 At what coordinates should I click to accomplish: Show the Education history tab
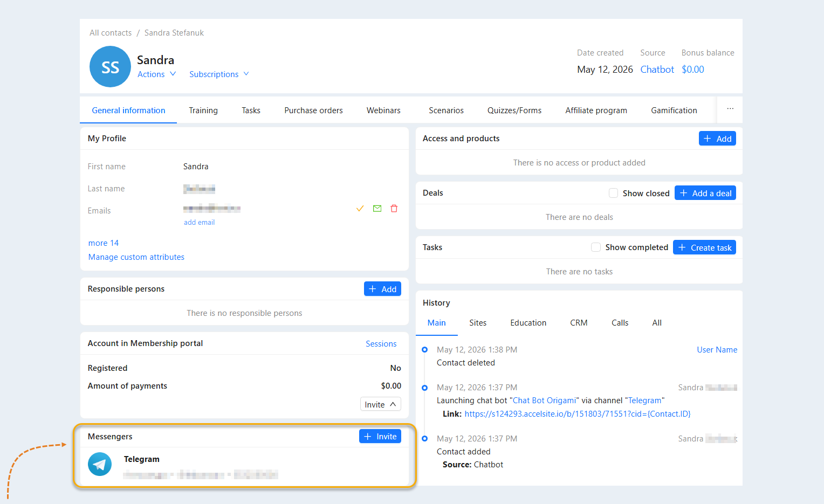[x=528, y=323]
